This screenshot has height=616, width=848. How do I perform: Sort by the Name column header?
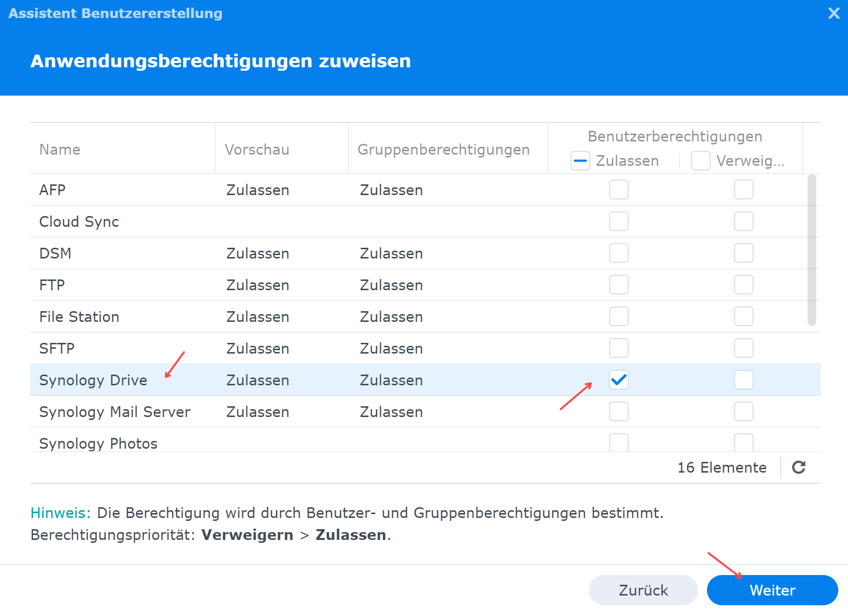(x=60, y=149)
